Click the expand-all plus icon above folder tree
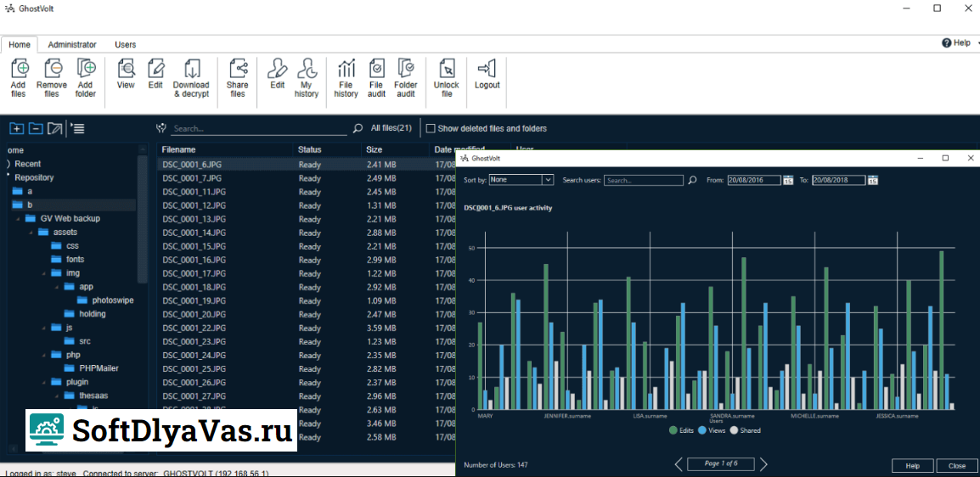The height and width of the screenshot is (477, 980). [x=16, y=129]
